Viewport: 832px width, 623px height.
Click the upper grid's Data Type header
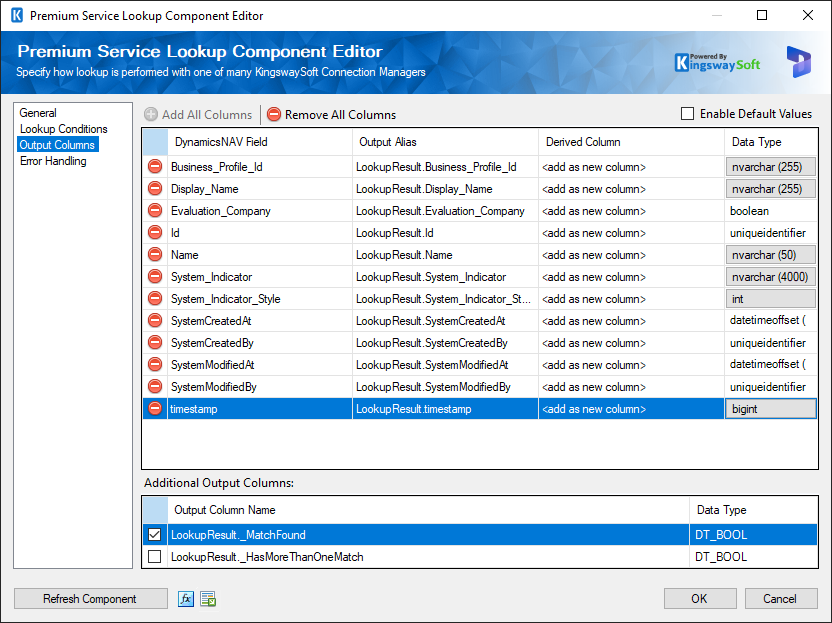point(770,142)
